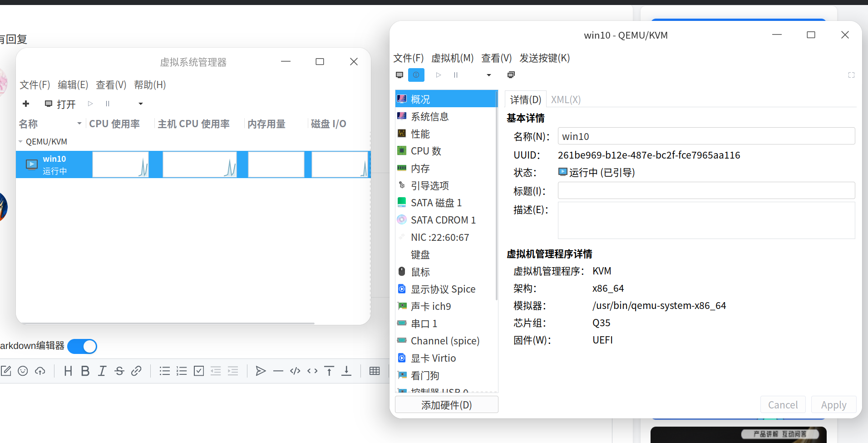Open shutdown dropdown in 虚拟系统管理器 toolbar
This screenshot has height=443, width=868.
click(141, 104)
